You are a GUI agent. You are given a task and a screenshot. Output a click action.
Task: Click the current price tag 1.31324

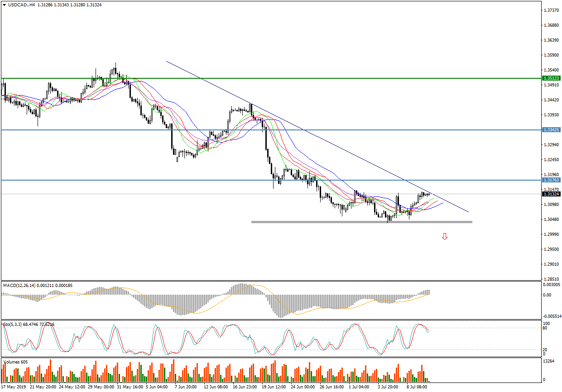point(551,194)
